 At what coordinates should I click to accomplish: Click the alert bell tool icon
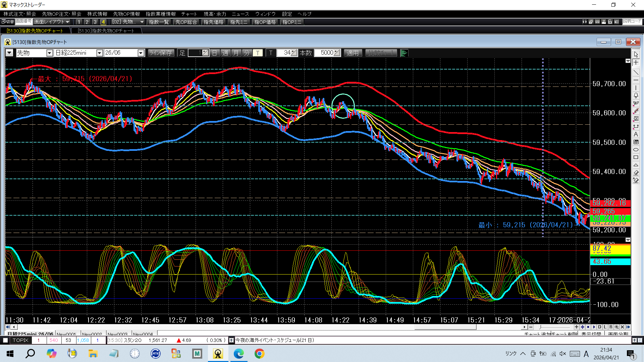tap(636, 96)
